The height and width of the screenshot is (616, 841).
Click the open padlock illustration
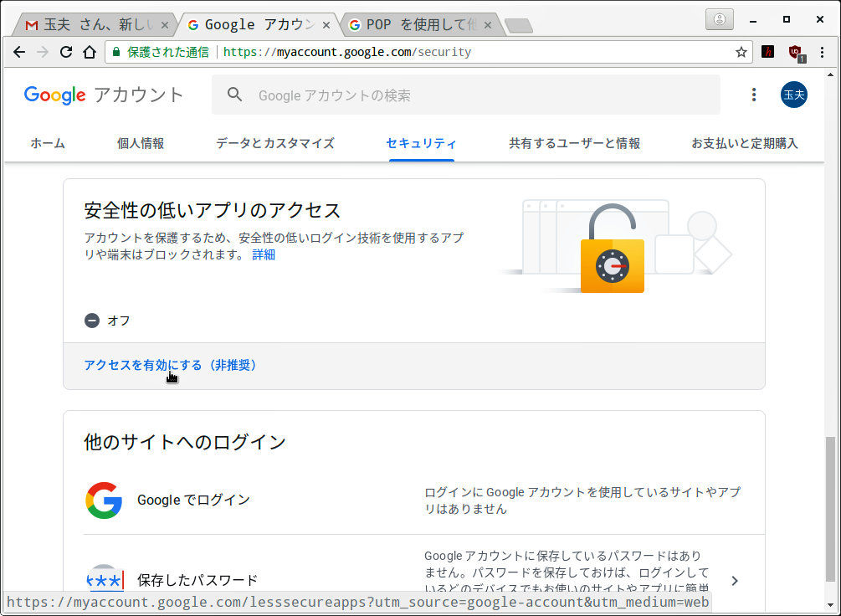coord(612,248)
